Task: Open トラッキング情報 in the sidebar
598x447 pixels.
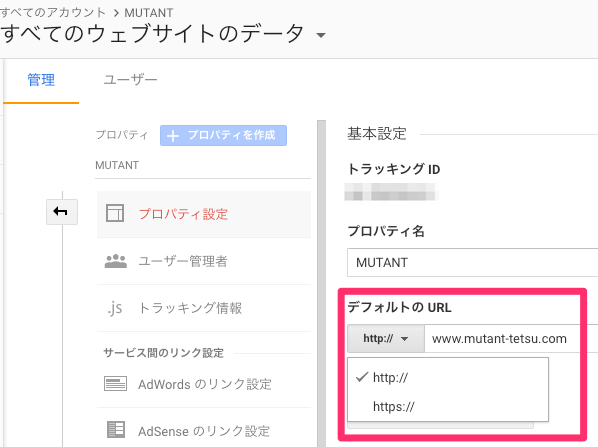Action: [x=204, y=308]
